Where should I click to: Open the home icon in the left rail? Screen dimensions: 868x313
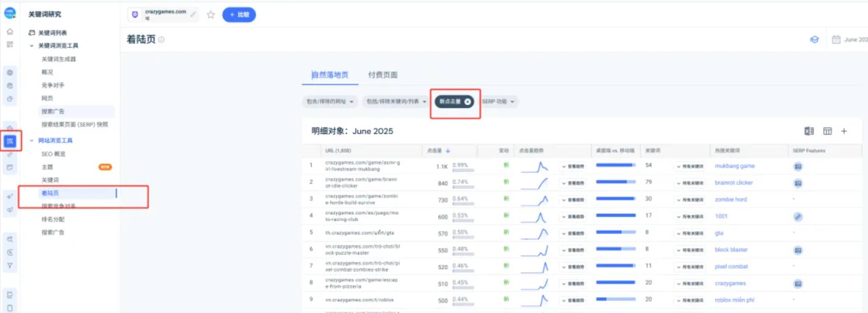(10, 32)
